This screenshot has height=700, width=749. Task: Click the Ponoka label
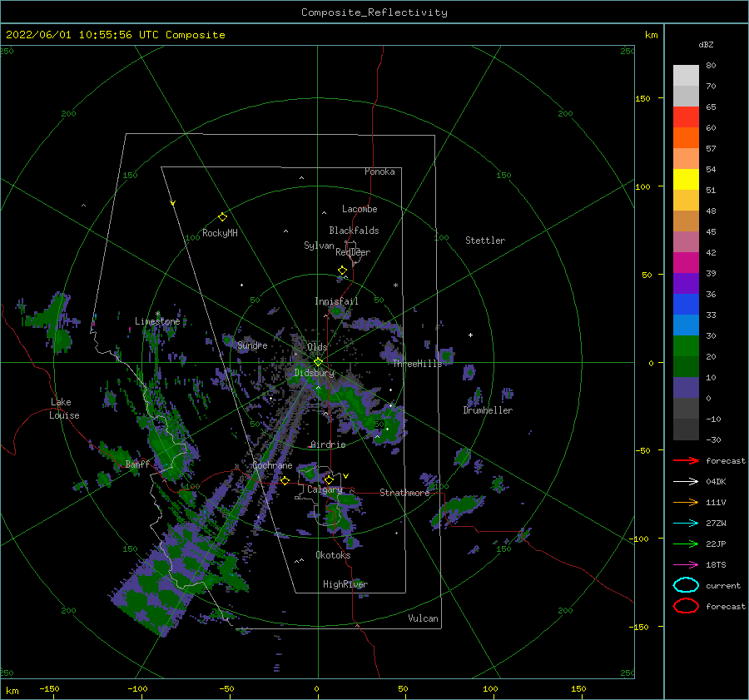click(379, 171)
